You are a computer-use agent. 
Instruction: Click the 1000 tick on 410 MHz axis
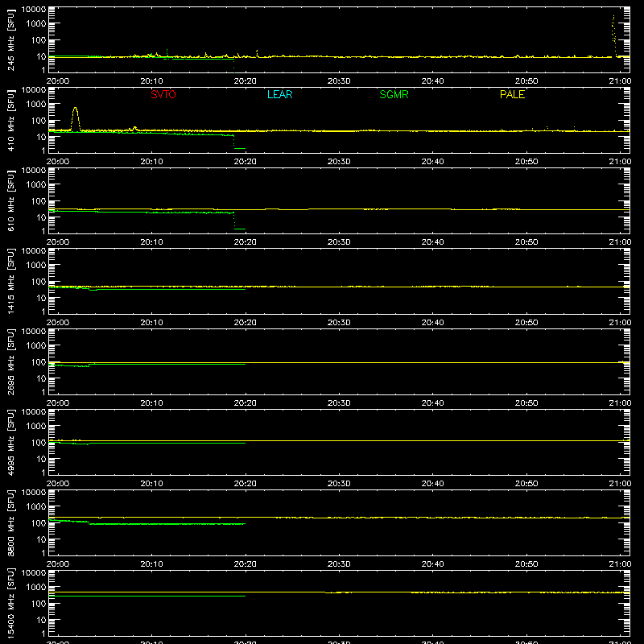[36, 105]
